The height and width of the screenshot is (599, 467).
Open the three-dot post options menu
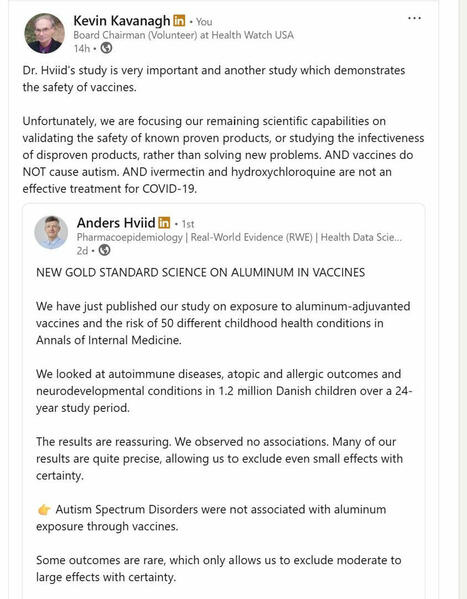[414, 18]
